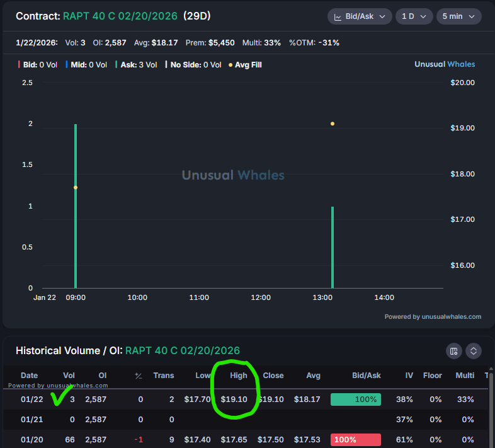
Task: Sort table by High column
Action: (238, 376)
